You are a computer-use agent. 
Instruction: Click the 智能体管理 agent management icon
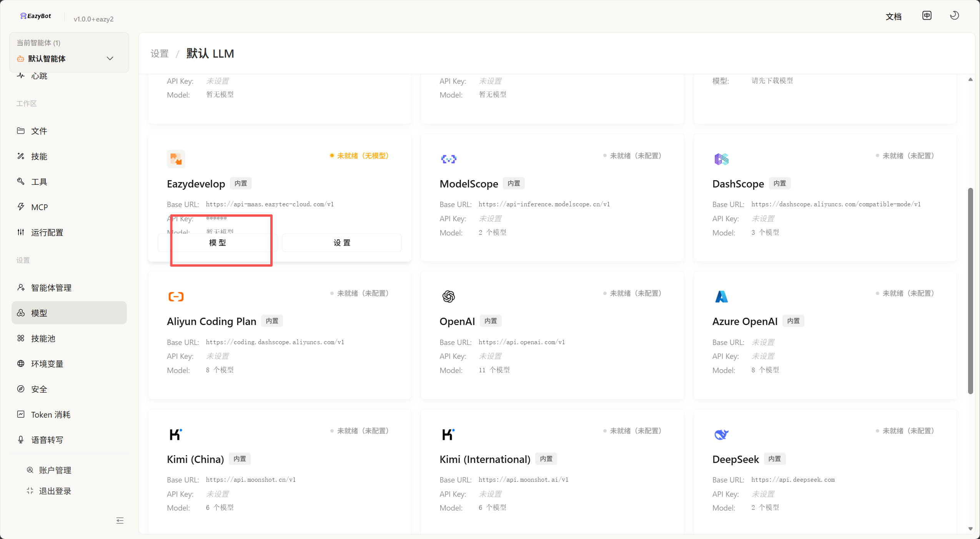[21, 287]
